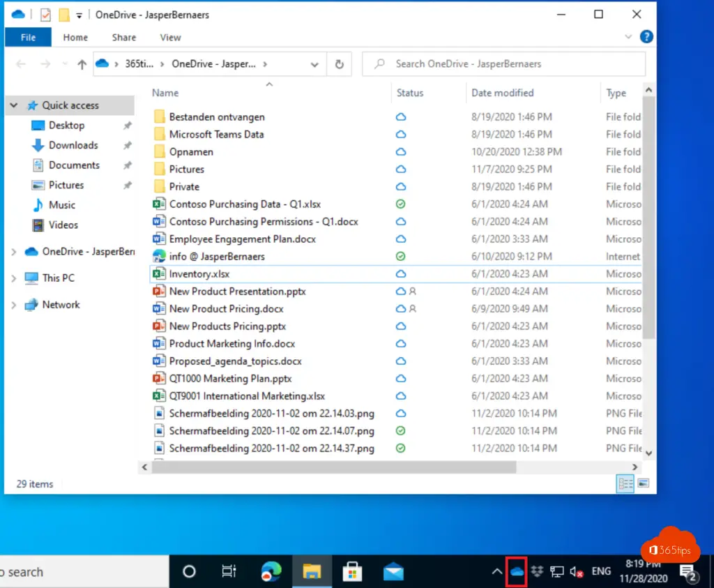714x588 pixels.
Task: Select the Inventory.xlsx file
Action: (199, 274)
